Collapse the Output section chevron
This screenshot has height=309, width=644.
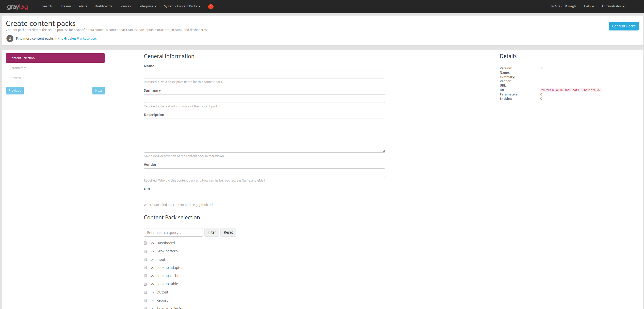click(152, 292)
